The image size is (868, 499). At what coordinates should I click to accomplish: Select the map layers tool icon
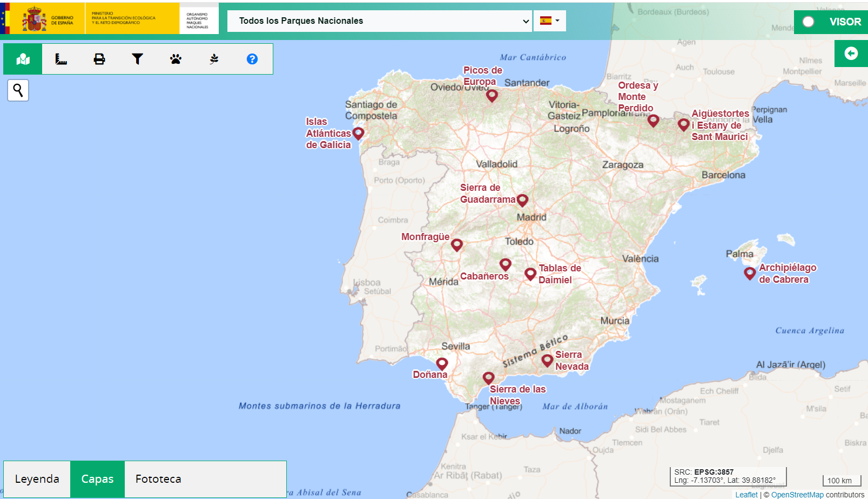click(23, 59)
